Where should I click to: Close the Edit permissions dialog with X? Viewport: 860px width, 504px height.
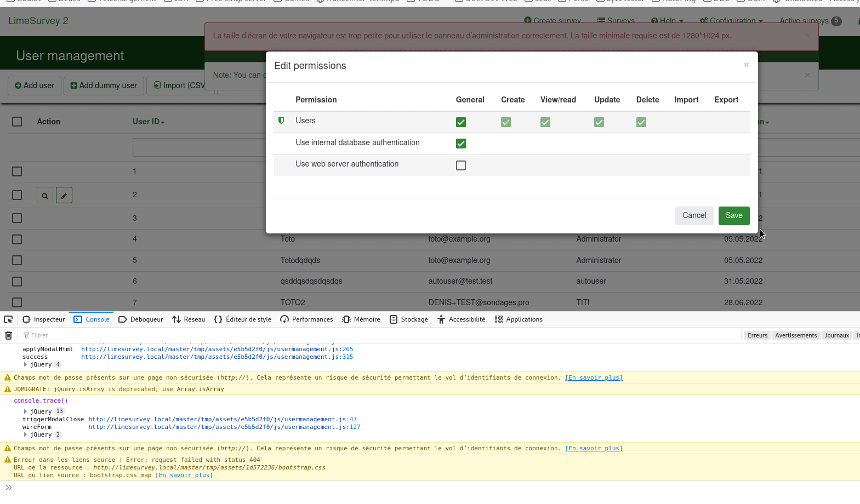[746, 65]
